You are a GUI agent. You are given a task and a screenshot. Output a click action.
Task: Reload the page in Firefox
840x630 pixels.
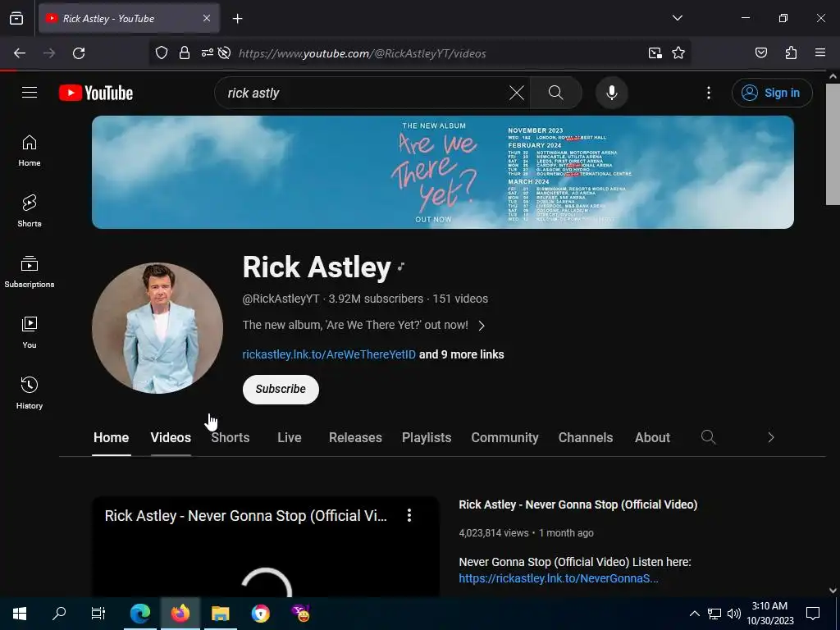[79, 53]
